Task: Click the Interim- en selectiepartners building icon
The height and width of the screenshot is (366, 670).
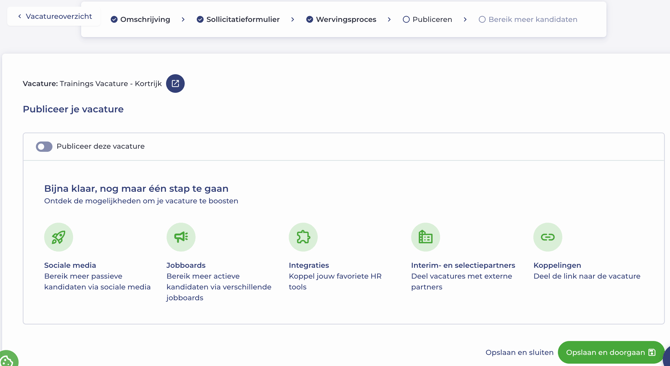Action: tap(425, 237)
